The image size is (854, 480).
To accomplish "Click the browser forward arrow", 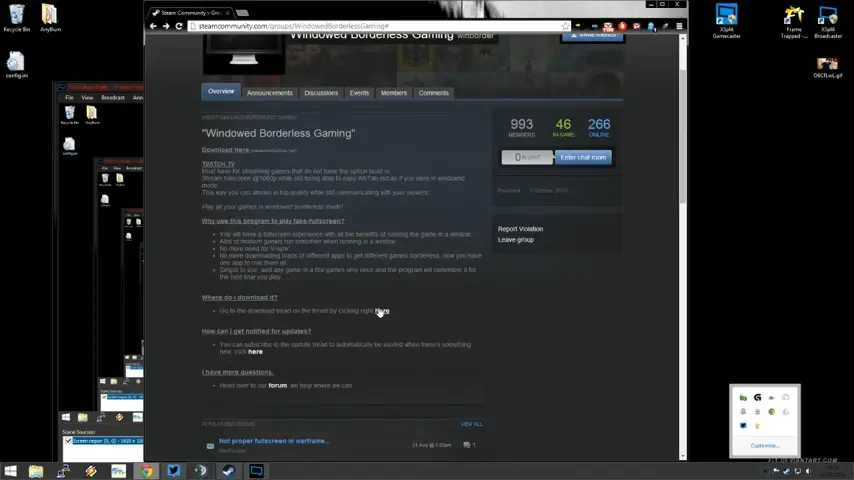I will (x=166, y=26).
